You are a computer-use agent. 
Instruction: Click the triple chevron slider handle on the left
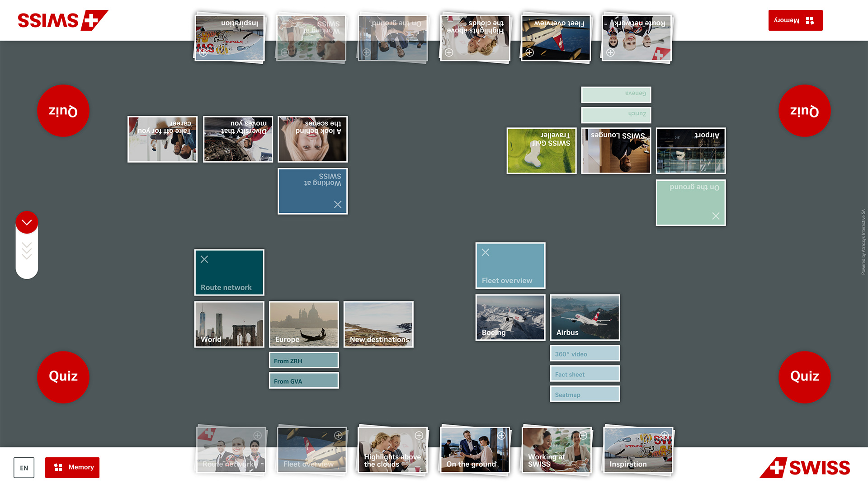(x=27, y=251)
